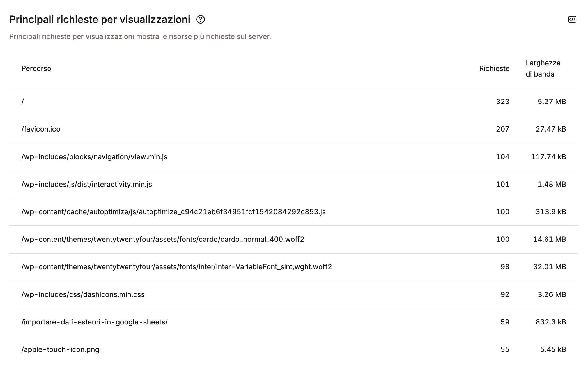Open importare-dati-esterni-in-google-sheets page path
The image size is (588, 373).
[x=95, y=322]
